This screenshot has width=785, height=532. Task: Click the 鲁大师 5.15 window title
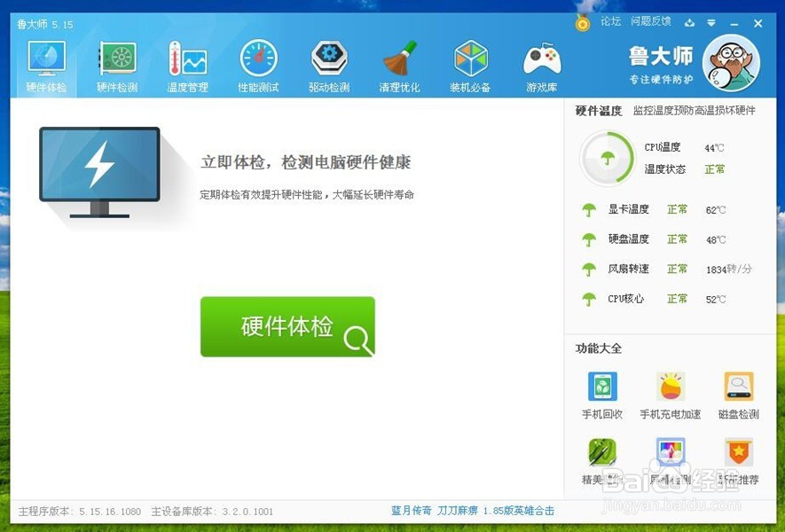click(45, 24)
